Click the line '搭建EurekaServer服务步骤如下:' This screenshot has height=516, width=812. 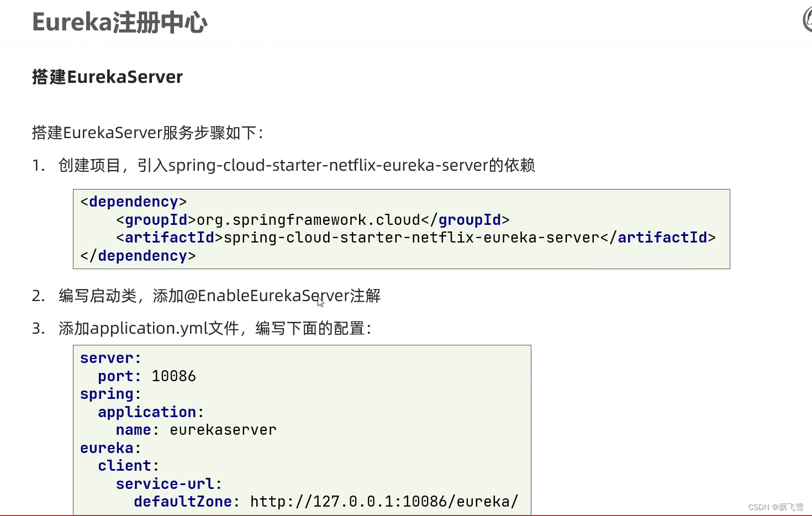pos(148,133)
